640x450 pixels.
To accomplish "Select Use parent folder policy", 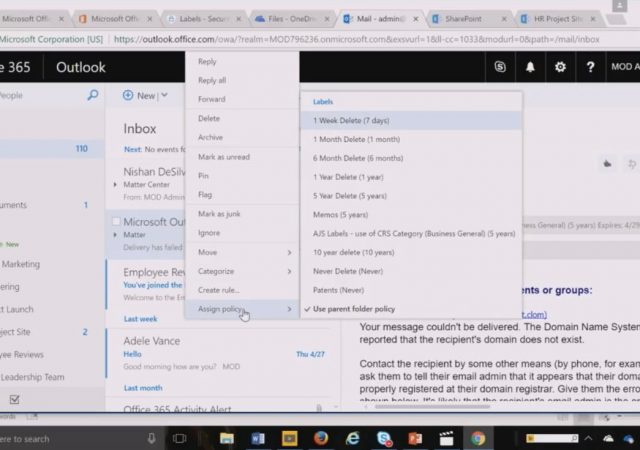I will pos(411,309).
